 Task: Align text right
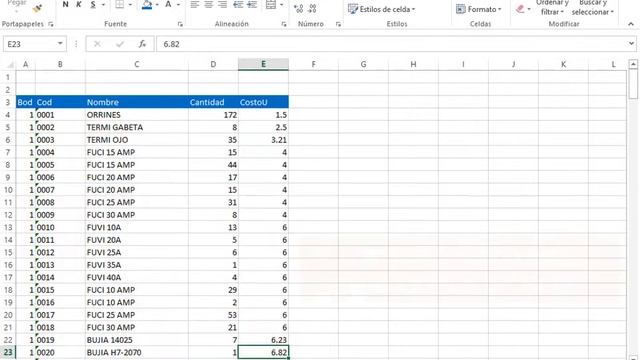pos(222,5)
